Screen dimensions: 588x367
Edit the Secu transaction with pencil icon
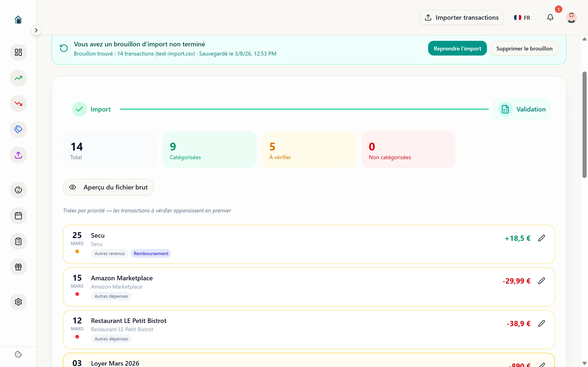542,238
